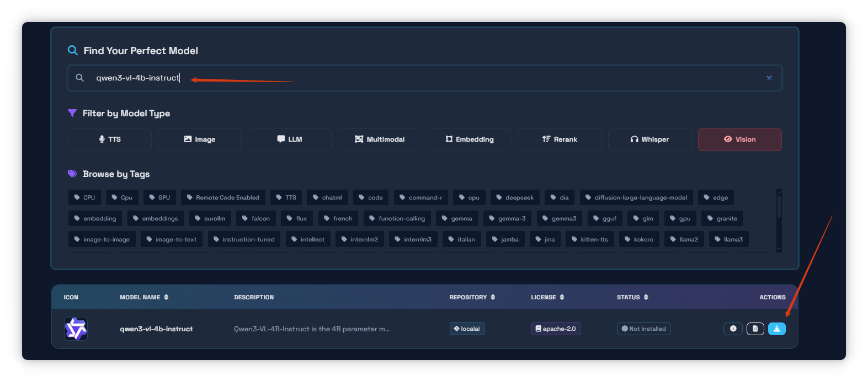Filter by the llama3 tag
The width and height of the screenshot is (868, 382).
[729, 239]
